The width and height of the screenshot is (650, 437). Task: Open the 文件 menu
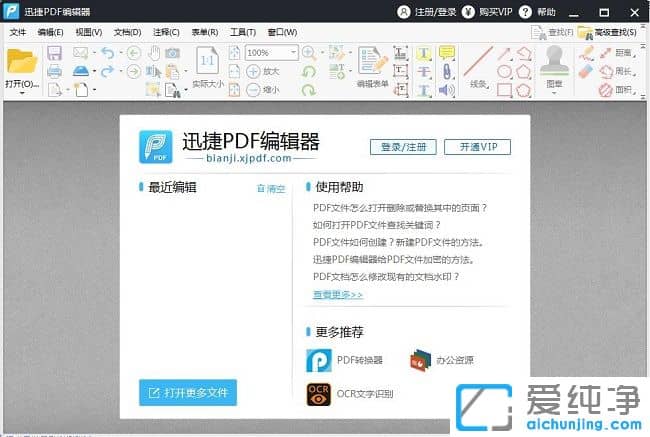tap(17, 32)
